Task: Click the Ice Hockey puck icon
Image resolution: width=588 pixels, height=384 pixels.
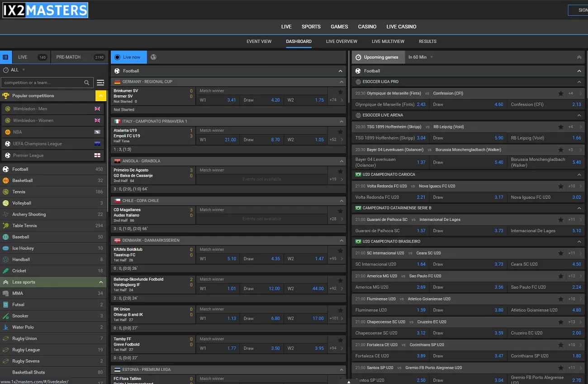Action: (x=6, y=248)
